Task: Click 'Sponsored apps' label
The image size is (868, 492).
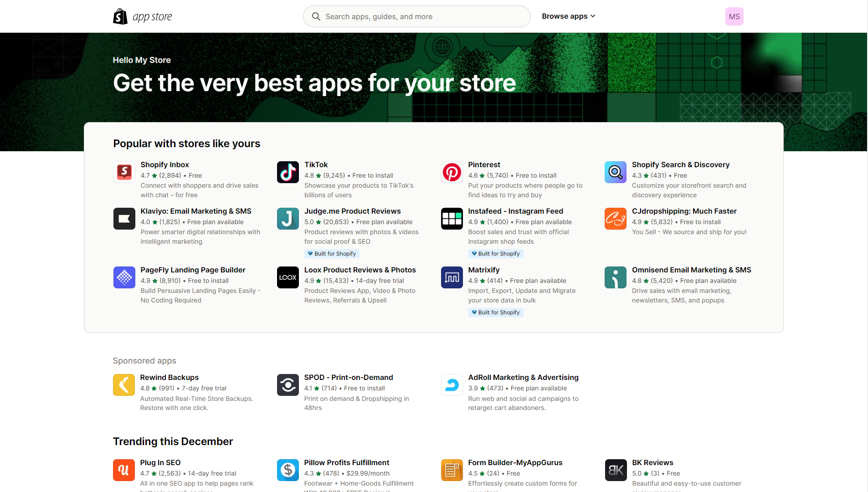Action: tap(144, 361)
